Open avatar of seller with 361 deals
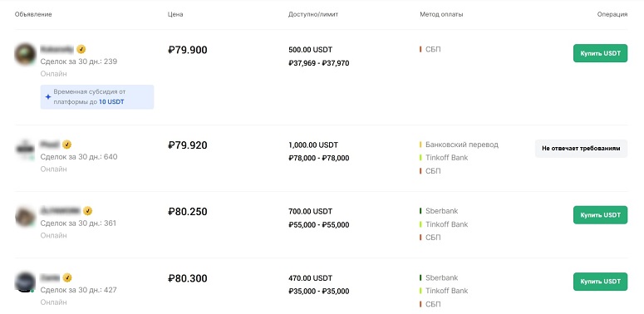 pyautogui.click(x=26, y=216)
